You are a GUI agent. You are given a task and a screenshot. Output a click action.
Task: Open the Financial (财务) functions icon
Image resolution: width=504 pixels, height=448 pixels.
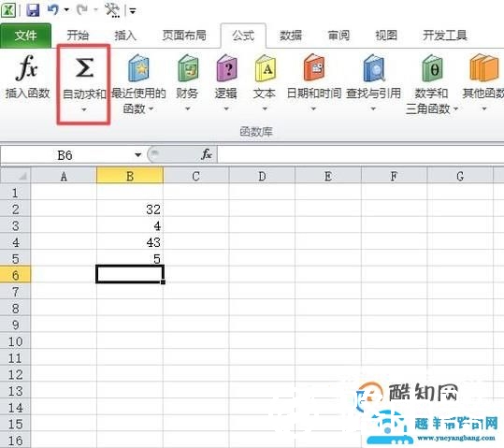[x=188, y=68]
